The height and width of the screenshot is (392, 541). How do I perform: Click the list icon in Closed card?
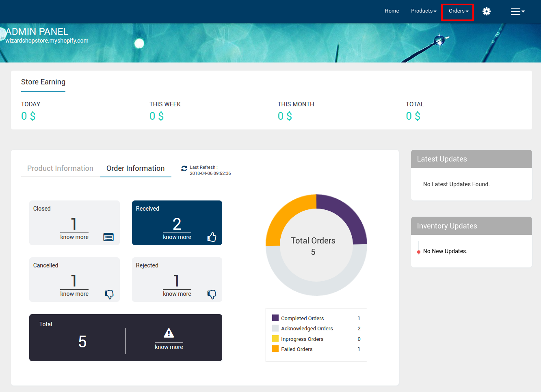pyautogui.click(x=108, y=237)
